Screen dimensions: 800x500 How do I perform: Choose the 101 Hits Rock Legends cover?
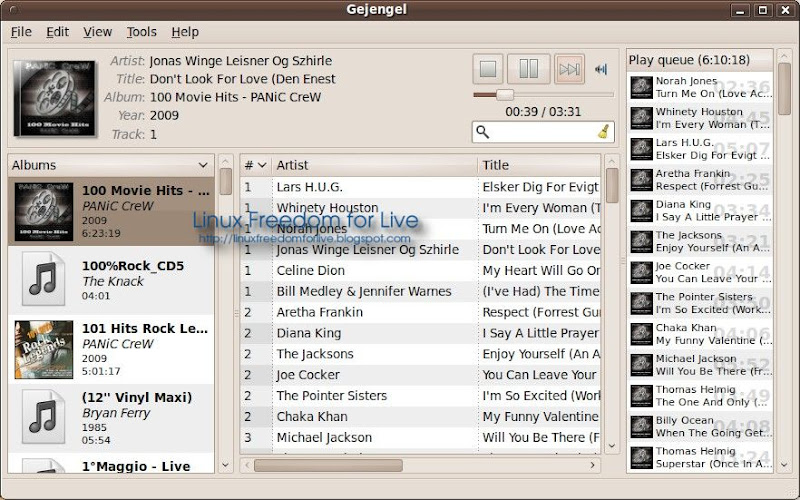[x=43, y=349]
